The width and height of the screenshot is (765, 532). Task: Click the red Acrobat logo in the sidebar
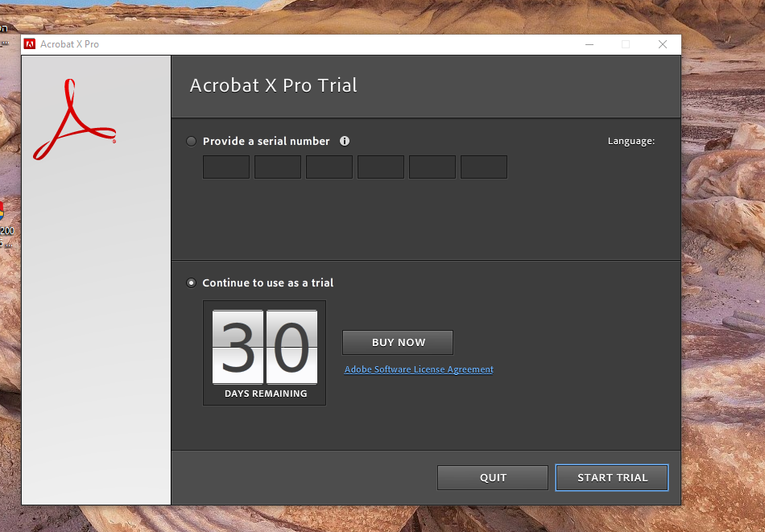coord(75,119)
